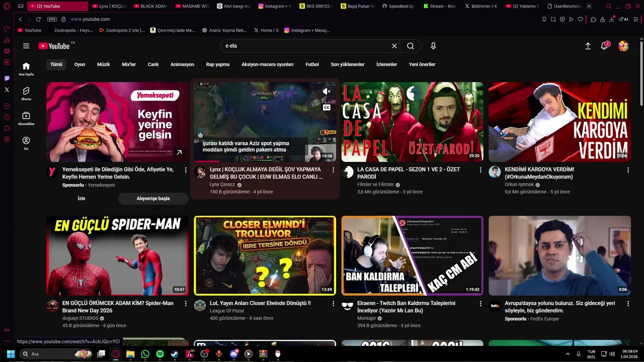Select the İzlenenler chip
This screenshot has width=644, height=362.
click(x=386, y=64)
